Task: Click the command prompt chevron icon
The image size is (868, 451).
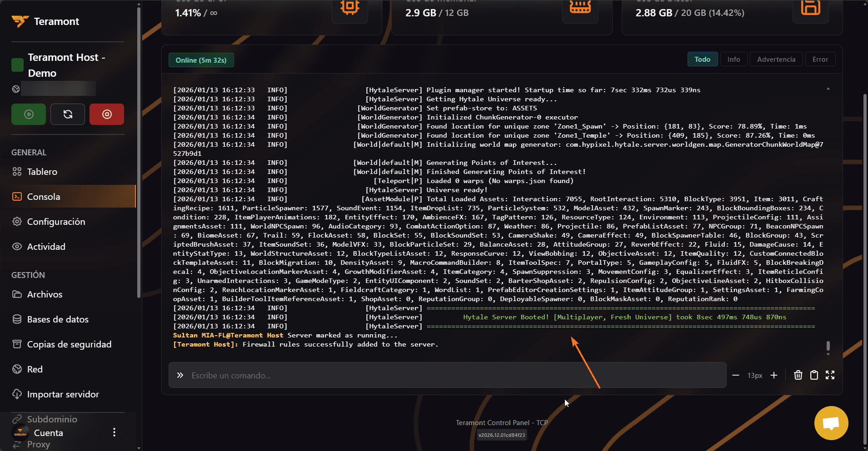Action: (x=180, y=375)
